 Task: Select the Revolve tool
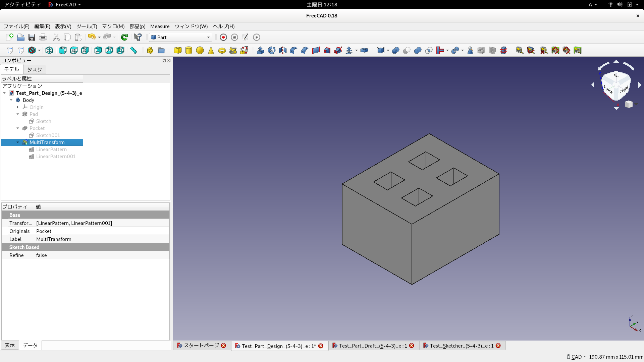click(x=271, y=50)
